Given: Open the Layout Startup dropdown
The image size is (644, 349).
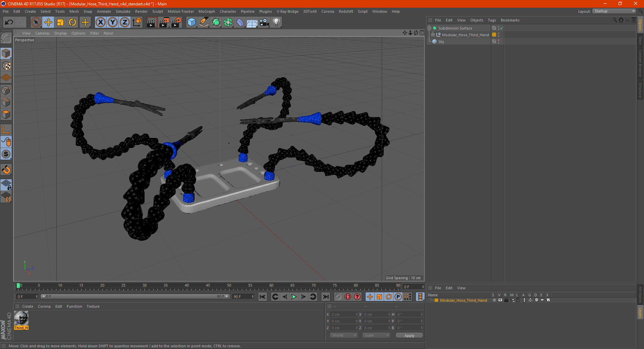Looking at the screenshot, I should (614, 11).
